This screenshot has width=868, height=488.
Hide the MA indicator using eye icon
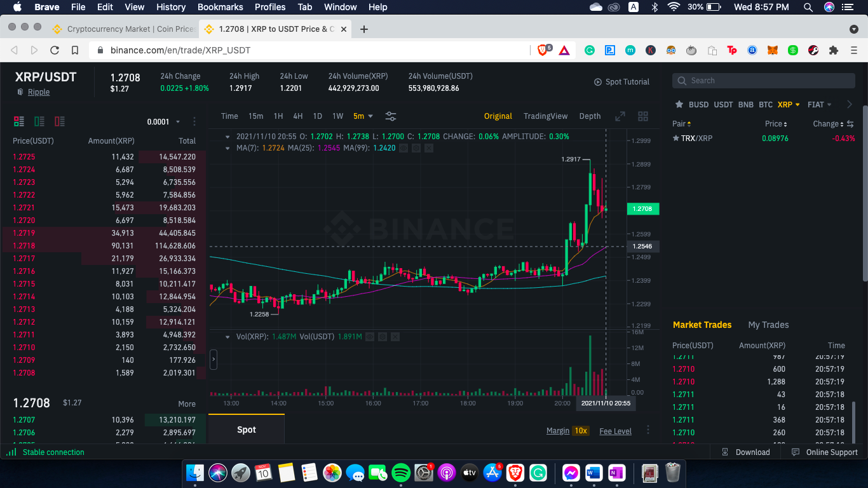[403, 148]
